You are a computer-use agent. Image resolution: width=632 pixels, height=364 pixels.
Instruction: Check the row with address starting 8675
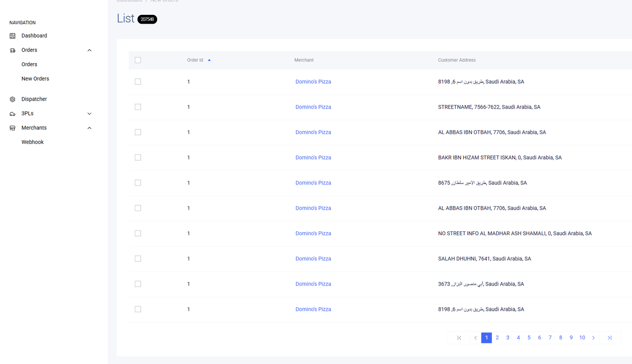coord(138,183)
